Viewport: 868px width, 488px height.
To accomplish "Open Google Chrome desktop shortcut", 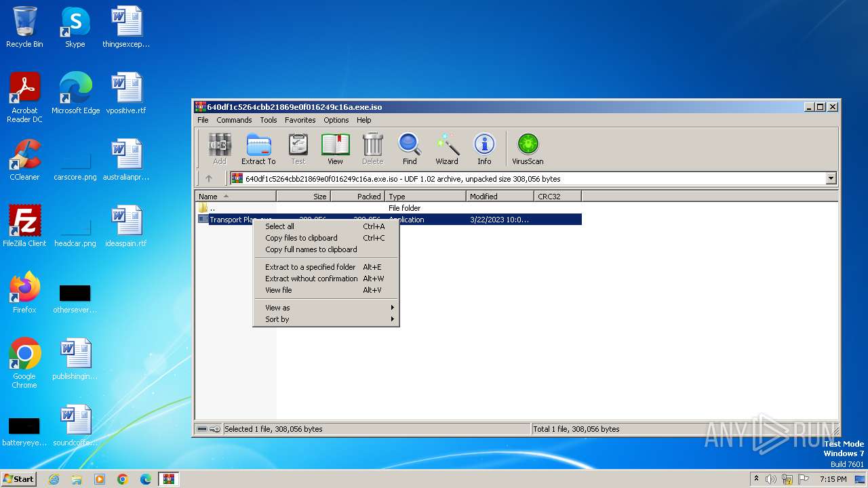I will click(x=24, y=363).
